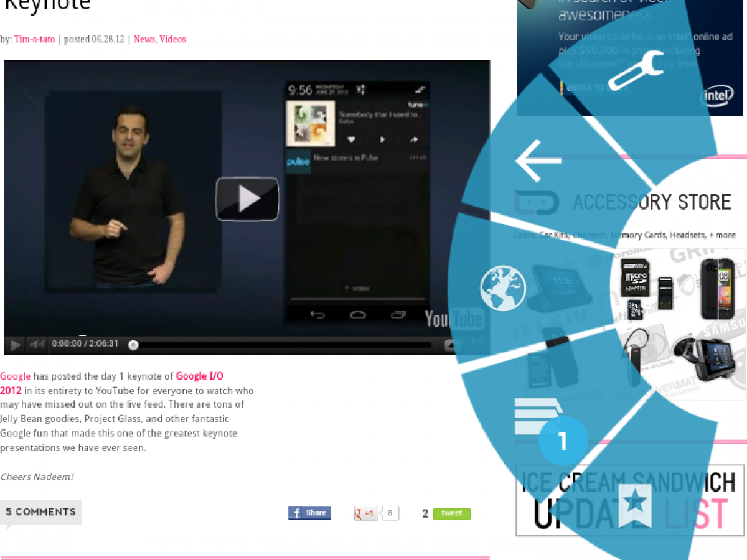This screenshot has height=560, width=747.
Task: Open the tabs stack icon in pie menu
Action: pyautogui.click(x=538, y=416)
